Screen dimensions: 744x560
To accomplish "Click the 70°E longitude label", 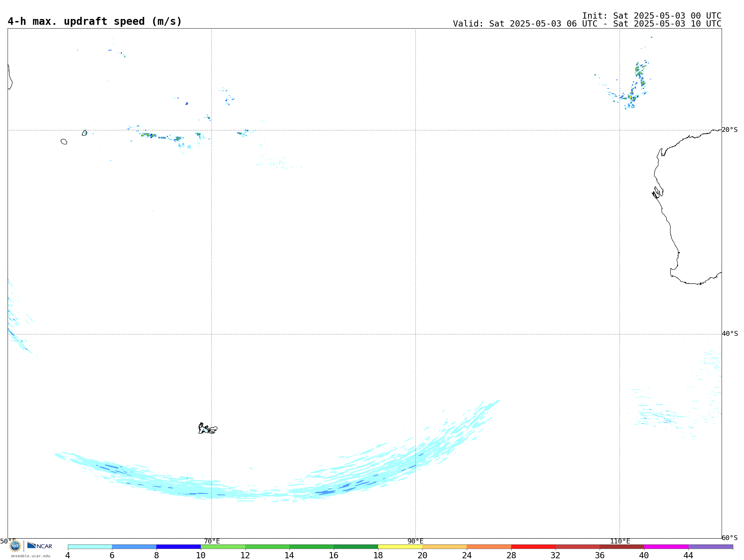I will tap(212, 541).
